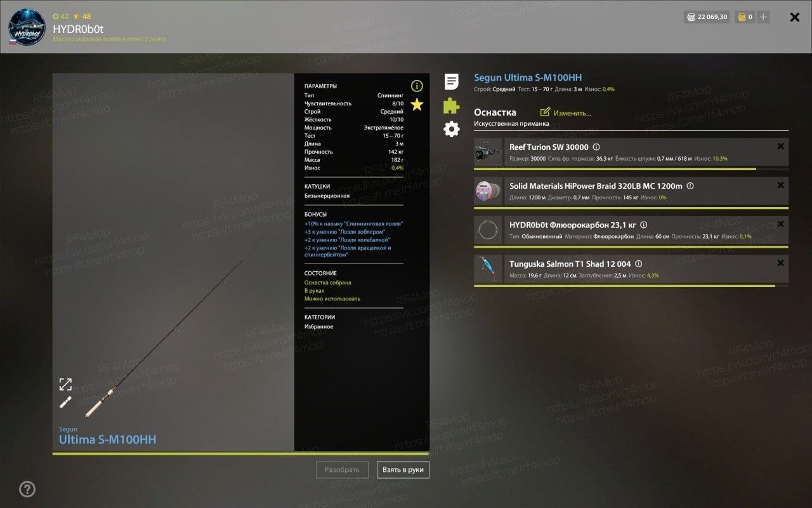
Task: Click the Оснастка собрана status text
Action: pyautogui.click(x=327, y=283)
